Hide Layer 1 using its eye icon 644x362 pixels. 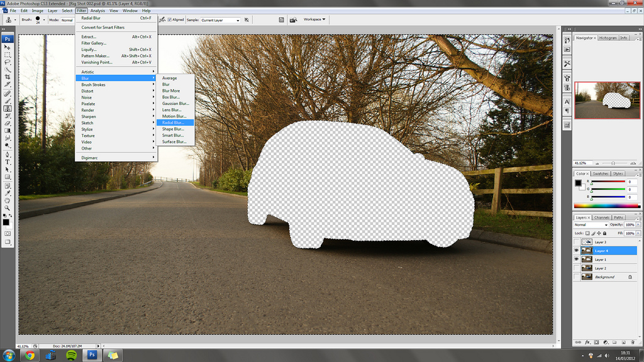[x=577, y=260]
